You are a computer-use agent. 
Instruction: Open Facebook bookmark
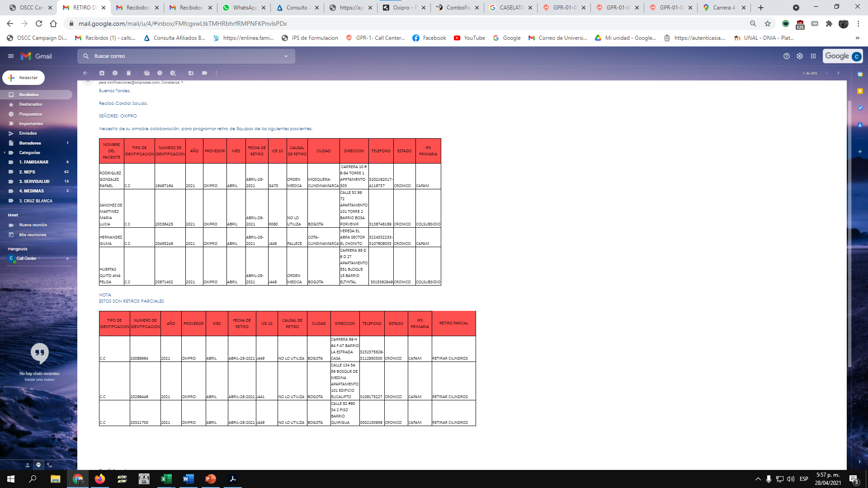pyautogui.click(x=429, y=38)
